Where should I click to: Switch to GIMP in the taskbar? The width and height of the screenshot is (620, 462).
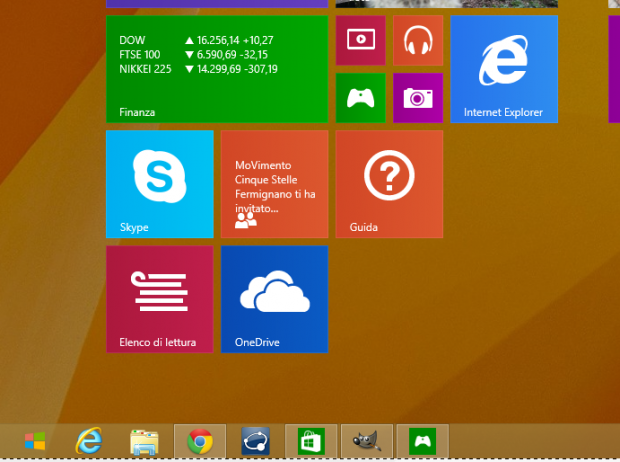click(366, 441)
